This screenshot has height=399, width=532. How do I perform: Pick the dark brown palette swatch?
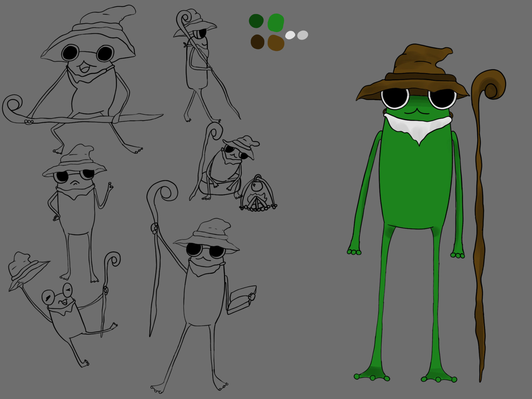(x=257, y=42)
